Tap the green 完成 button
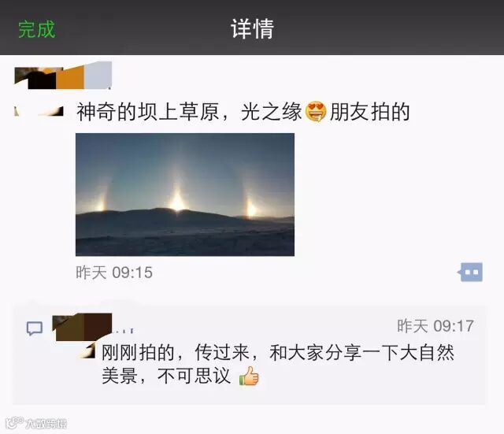This screenshot has width=504, height=434. pos(37,29)
